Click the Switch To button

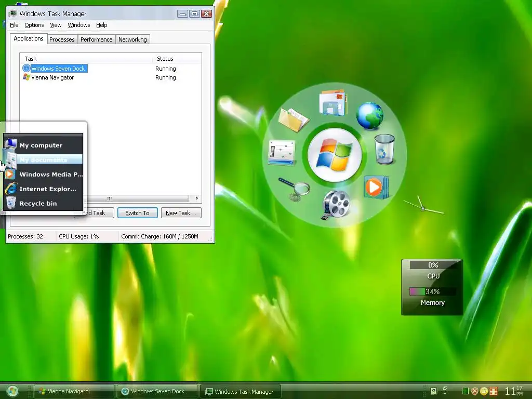pyautogui.click(x=137, y=213)
